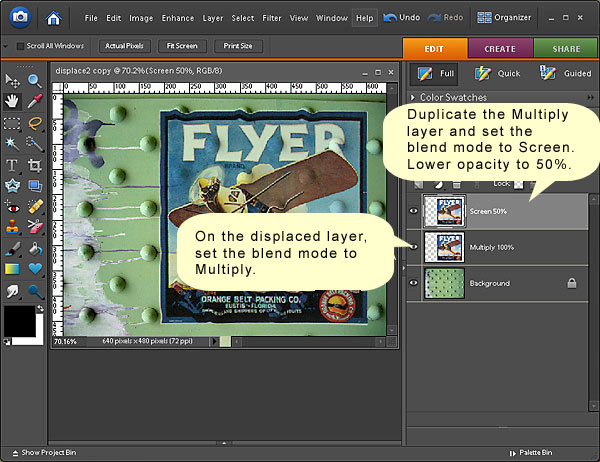The image size is (600, 462).
Task: Select the Zoom magnifier tool
Action: [35, 81]
